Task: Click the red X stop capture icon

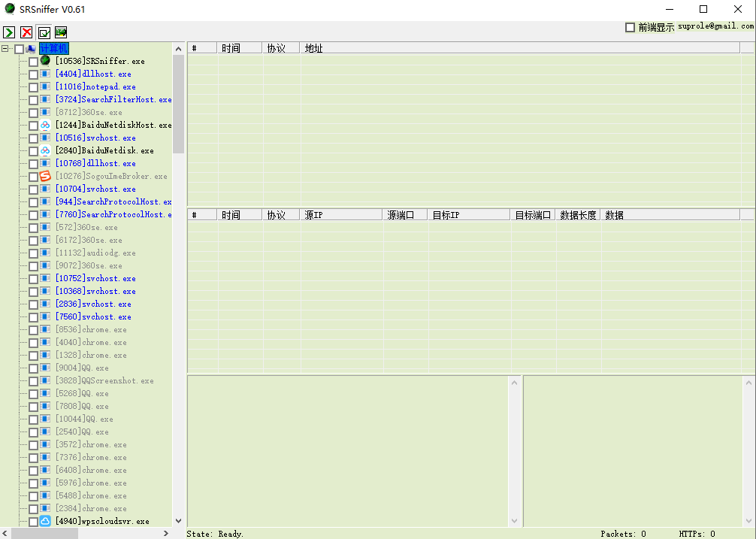Action: pyautogui.click(x=26, y=32)
